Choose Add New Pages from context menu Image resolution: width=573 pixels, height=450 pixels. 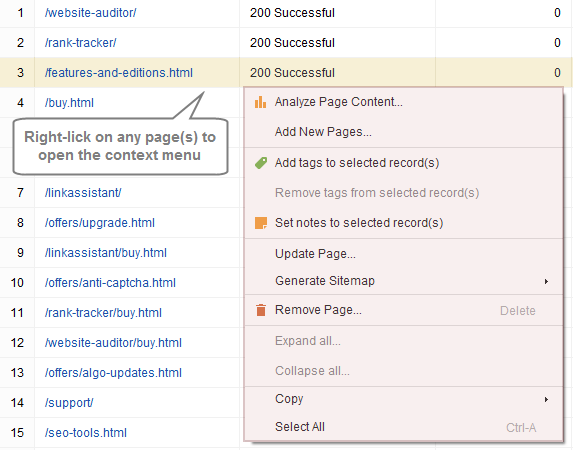click(323, 132)
